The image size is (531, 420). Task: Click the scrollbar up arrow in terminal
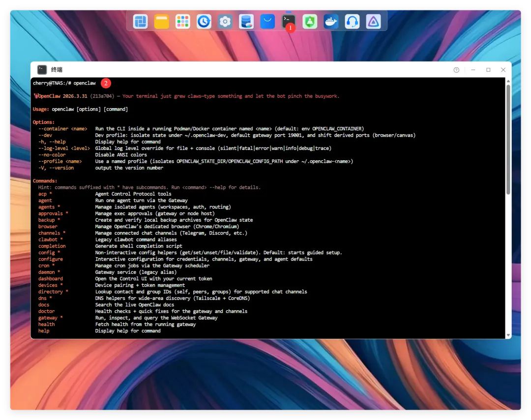tap(508, 81)
